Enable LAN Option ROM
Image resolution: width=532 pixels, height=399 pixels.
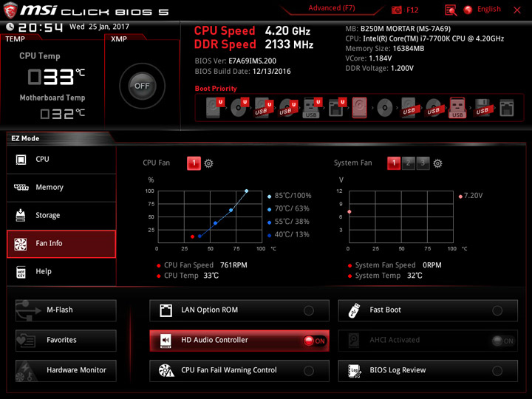(239, 310)
